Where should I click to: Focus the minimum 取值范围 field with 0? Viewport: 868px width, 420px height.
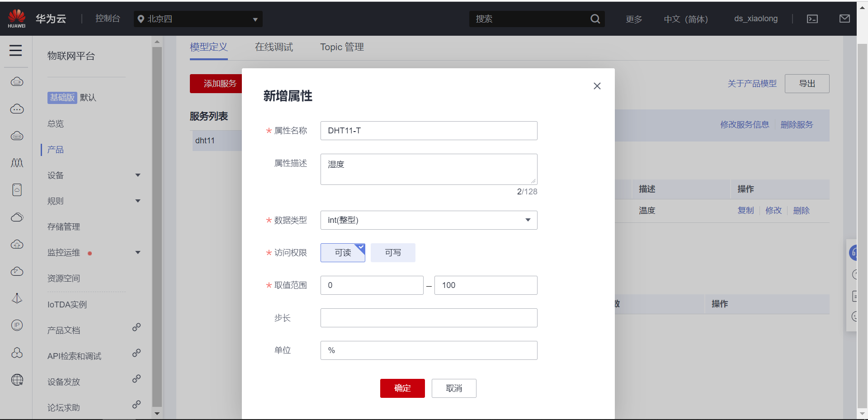(x=372, y=285)
